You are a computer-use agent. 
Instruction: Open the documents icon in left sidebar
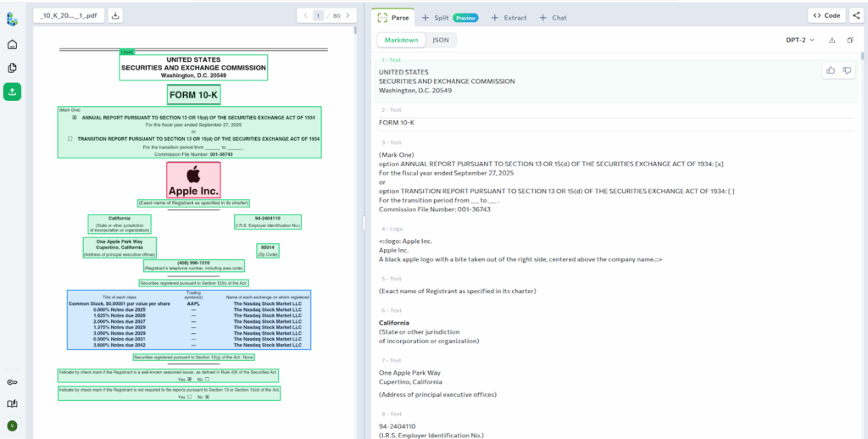pos(12,68)
